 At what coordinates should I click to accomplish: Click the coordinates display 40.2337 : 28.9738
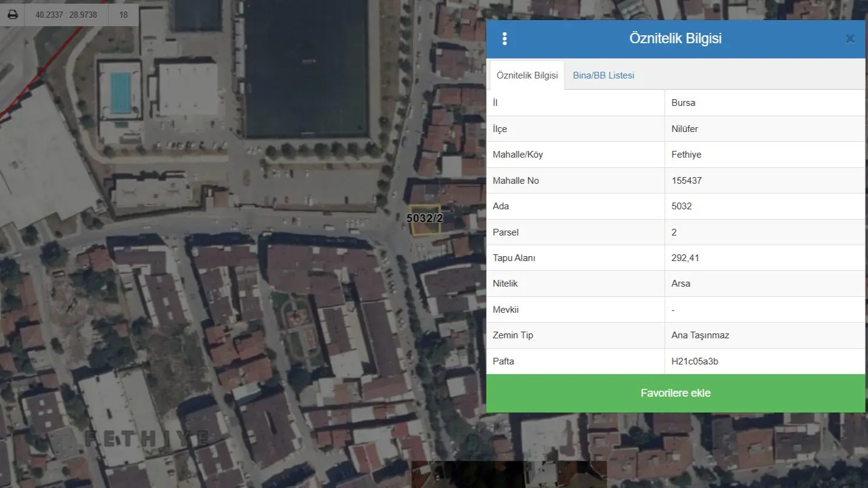[66, 15]
